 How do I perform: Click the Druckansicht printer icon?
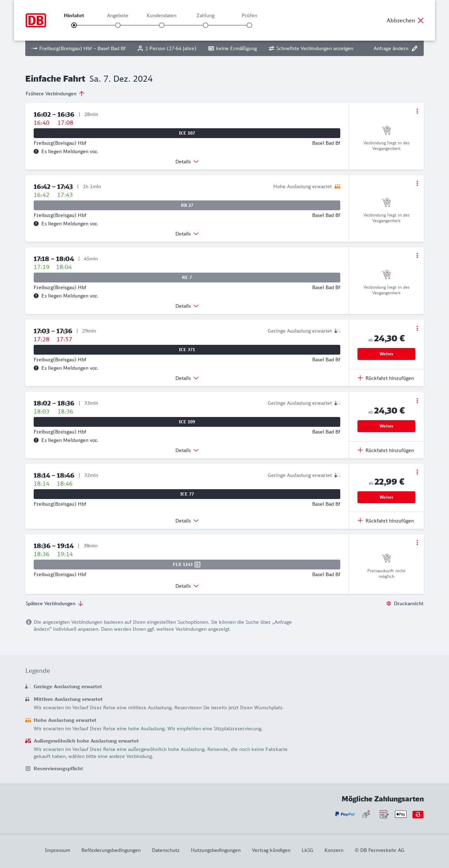389,603
